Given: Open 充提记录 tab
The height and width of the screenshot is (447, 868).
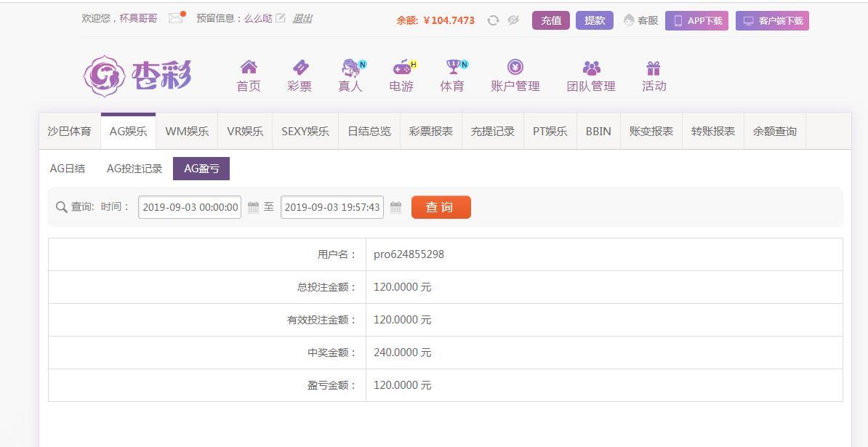Looking at the screenshot, I should (x=493, y=131).
